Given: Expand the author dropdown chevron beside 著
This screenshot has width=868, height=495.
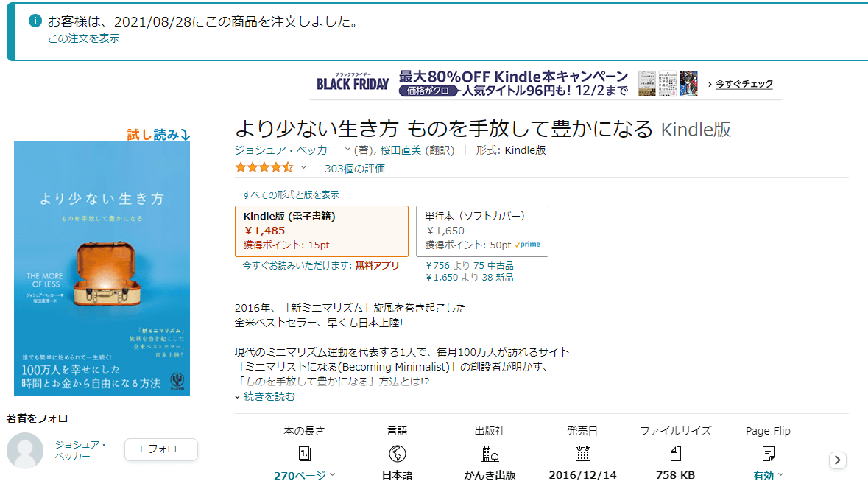Looking at the screenshot, I should click(x=347, y=150).
